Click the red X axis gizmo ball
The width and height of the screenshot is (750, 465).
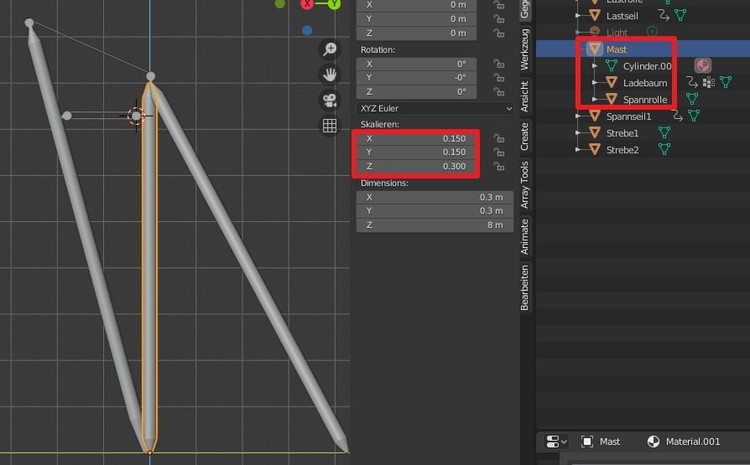307,4
